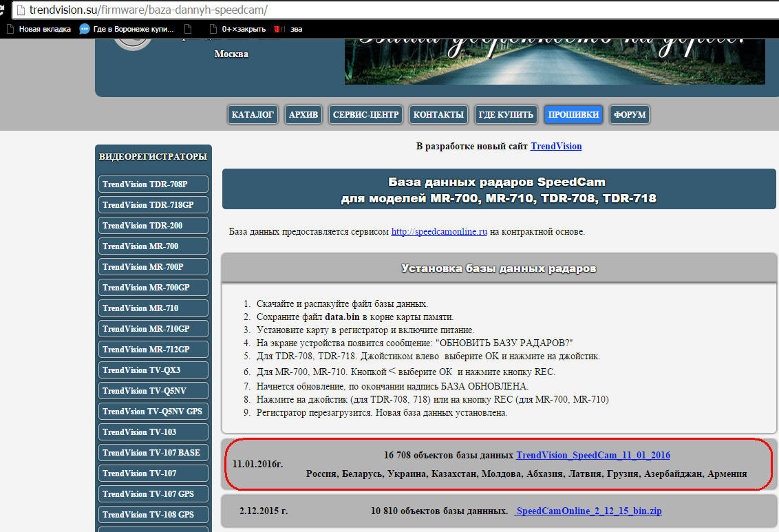This screenshot has width=779, height=532.
Task: Select TrendVision TDR-708P in sidebar
Action: 153,184
